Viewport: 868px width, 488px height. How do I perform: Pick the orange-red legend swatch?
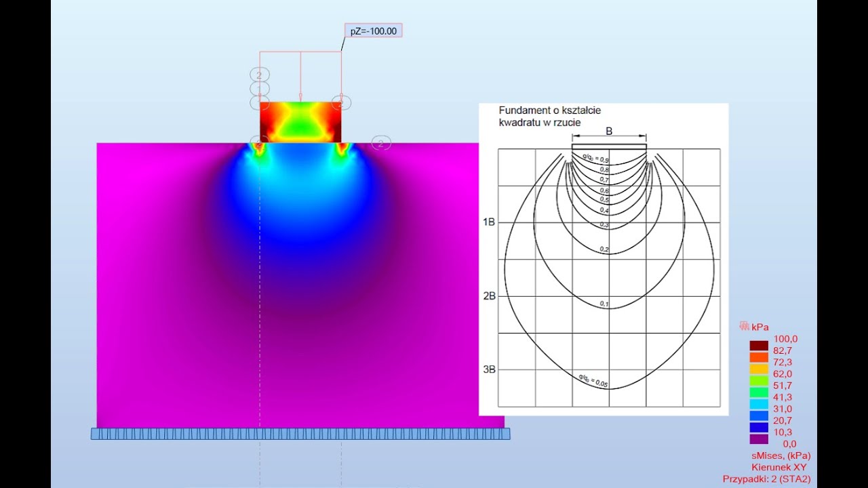(759, 357)
